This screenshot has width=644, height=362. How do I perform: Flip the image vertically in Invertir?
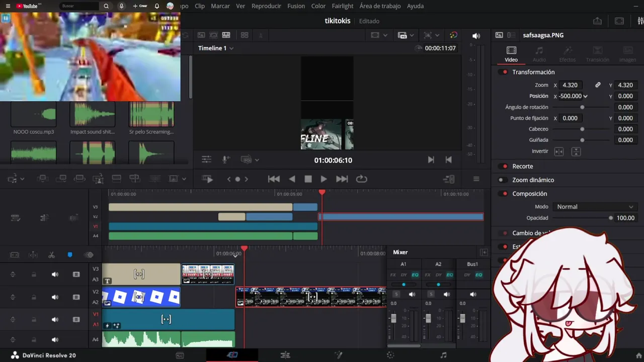pyautogui.click(x=576, y=151)
